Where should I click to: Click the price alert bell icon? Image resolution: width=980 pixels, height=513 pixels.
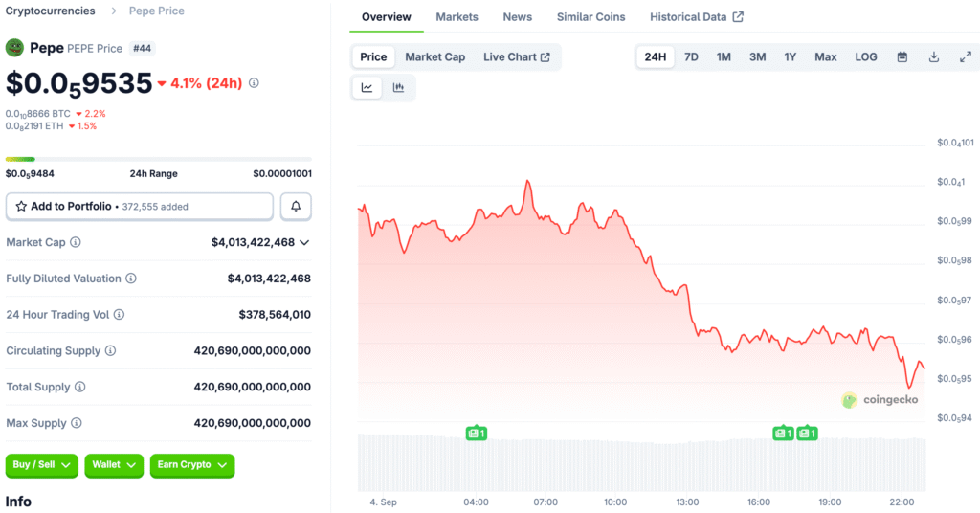296,206
